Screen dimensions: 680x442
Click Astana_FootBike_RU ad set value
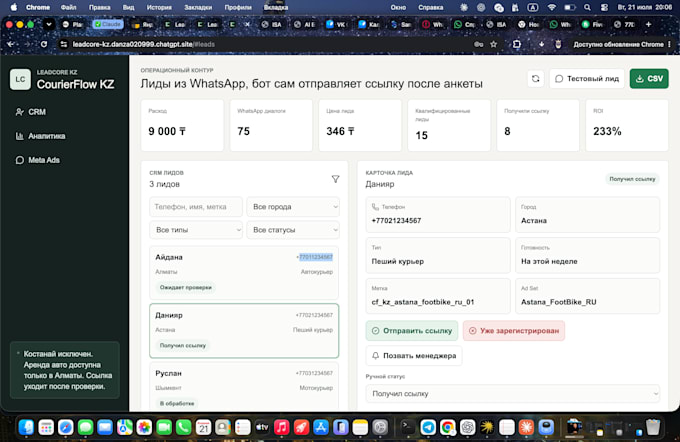pos(559,302)
